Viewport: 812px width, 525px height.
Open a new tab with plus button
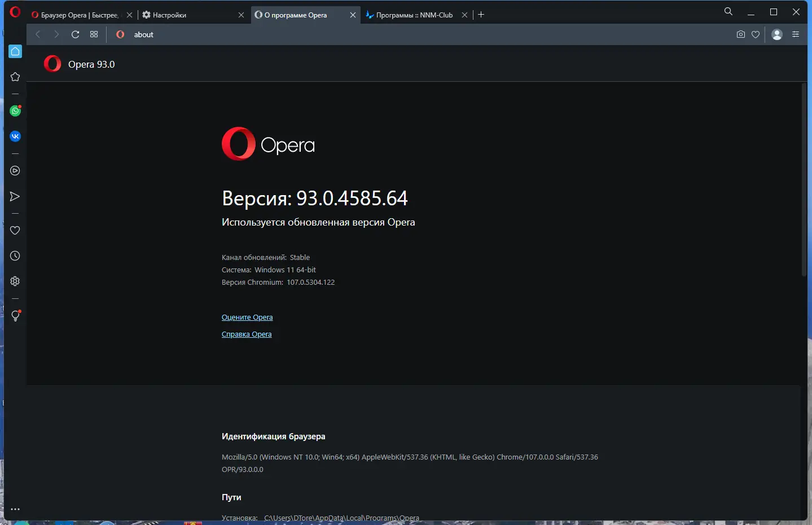[481, 15]
